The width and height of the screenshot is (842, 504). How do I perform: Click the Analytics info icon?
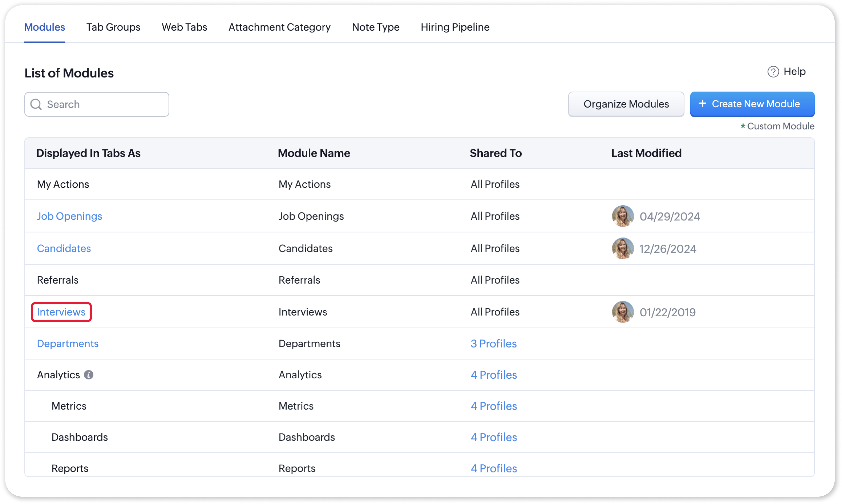[x=89, y=375]
